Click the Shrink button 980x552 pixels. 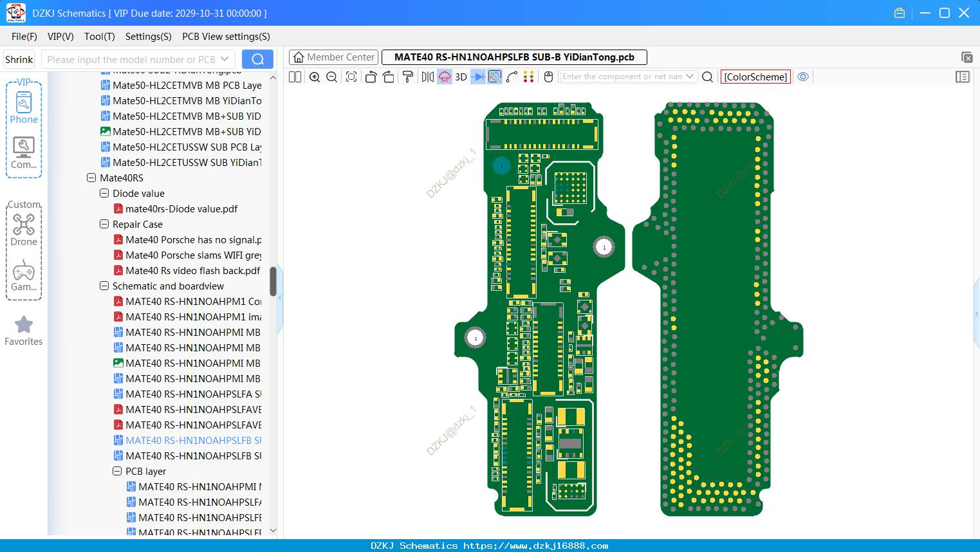[x=19, y=59]
